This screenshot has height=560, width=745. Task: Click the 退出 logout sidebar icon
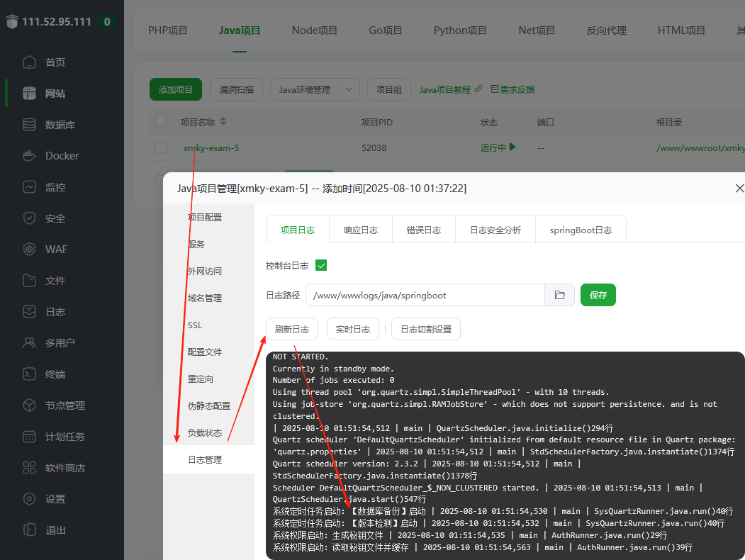[x=30, y=530]
